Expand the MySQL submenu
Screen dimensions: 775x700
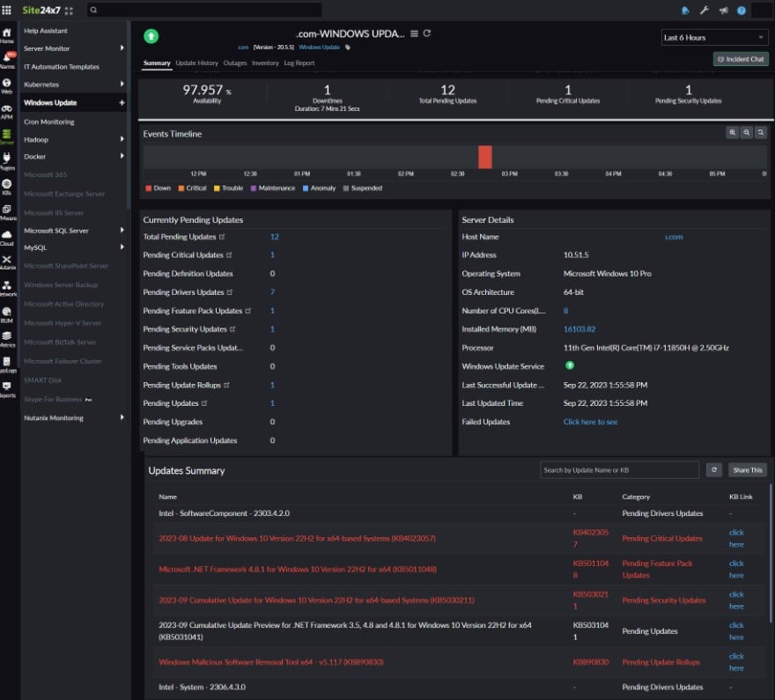122,247
